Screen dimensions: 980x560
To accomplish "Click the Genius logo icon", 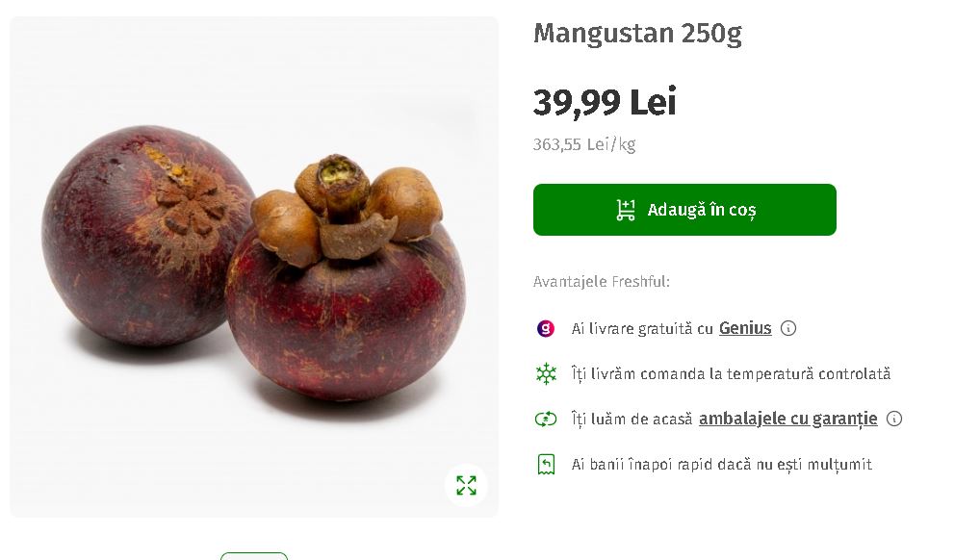I will coord(546,328).
